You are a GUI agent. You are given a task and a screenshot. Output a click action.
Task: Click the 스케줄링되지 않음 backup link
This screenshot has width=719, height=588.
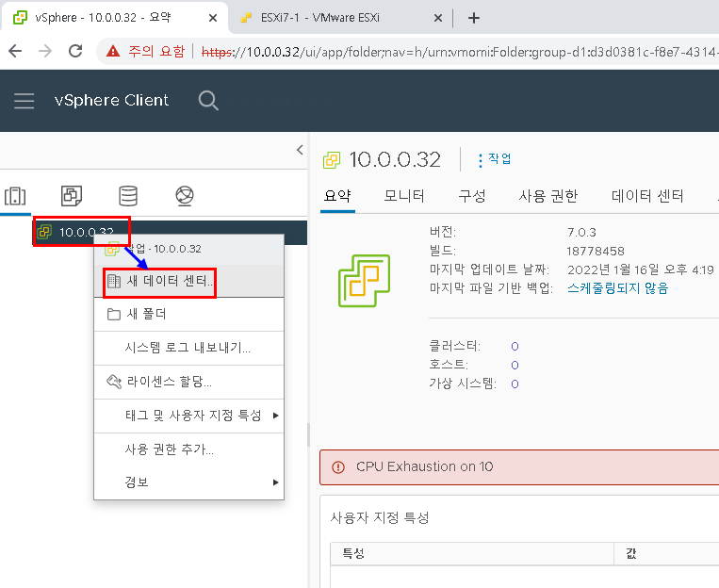point(617,288)
